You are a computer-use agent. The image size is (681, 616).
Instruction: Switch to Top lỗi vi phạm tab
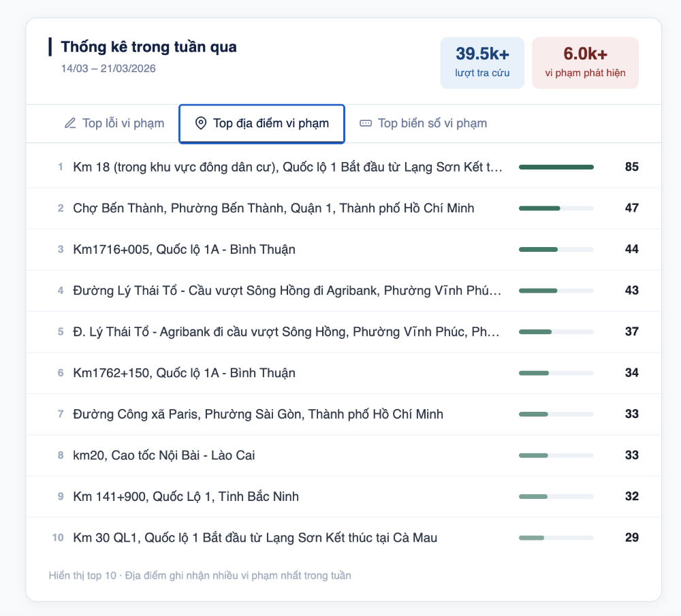pyautogui.click(x=114, y=123)
